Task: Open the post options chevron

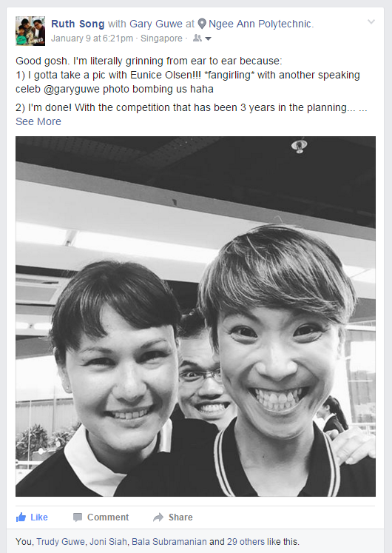Action: click(371, 22)
